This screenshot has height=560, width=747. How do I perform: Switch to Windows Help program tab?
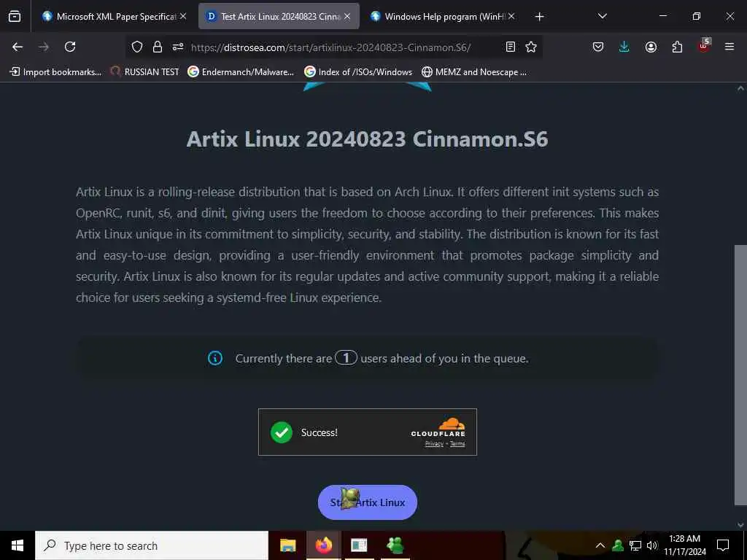tap(444, 16)
